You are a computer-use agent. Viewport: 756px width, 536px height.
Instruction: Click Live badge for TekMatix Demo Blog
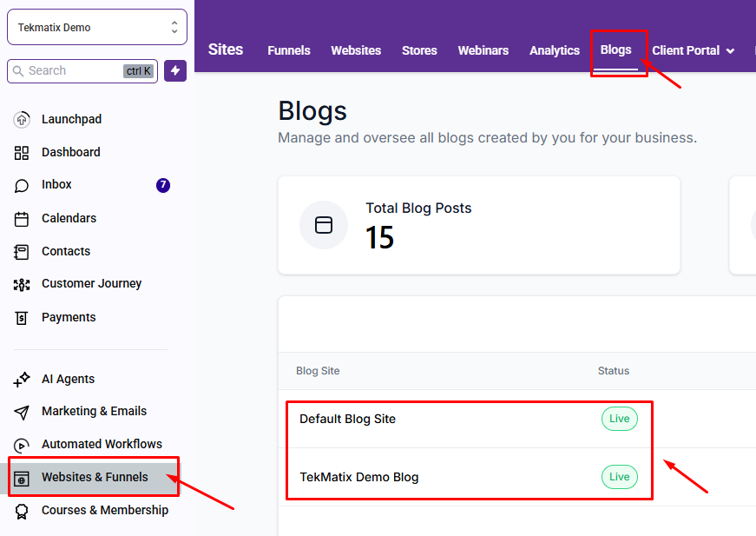coord(619,477)
